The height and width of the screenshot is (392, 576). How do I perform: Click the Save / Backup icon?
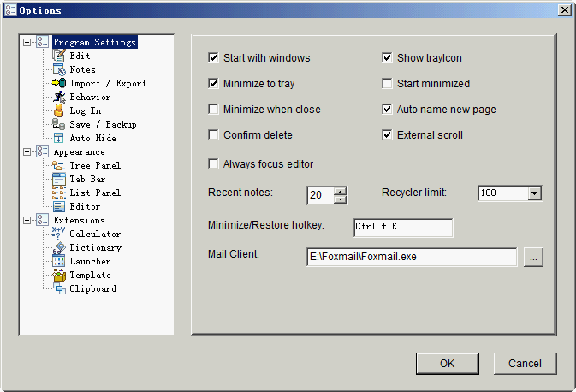click(59, 124)
